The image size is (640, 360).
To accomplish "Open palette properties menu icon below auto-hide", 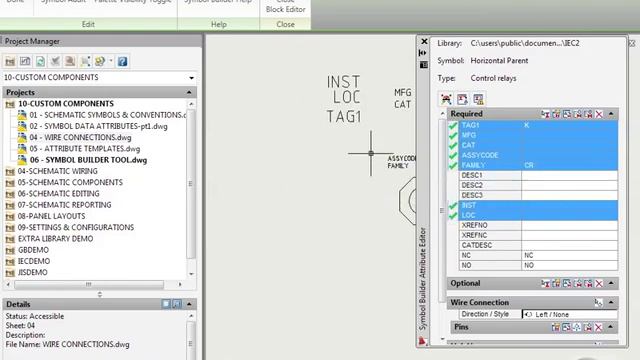I will [424, 65].
